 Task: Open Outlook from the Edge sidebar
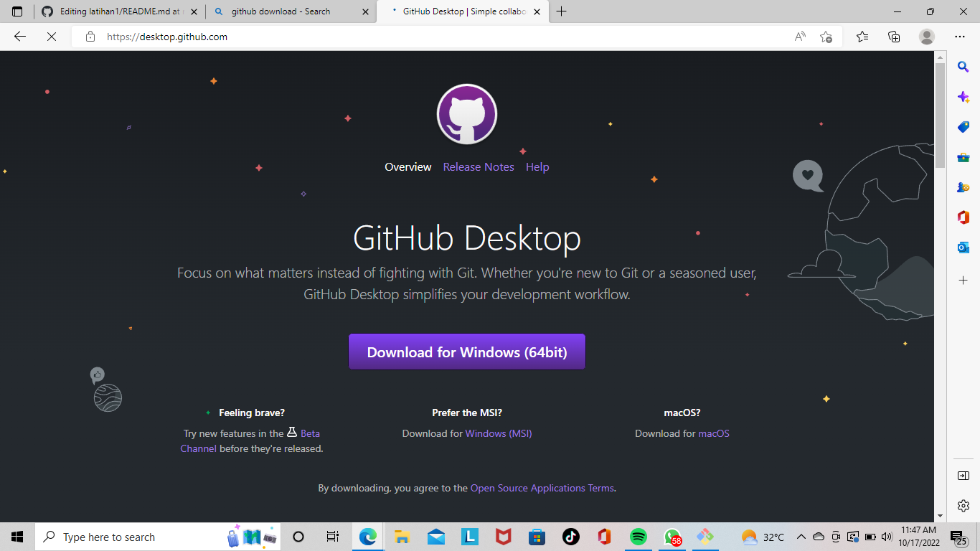coord(963,247)
